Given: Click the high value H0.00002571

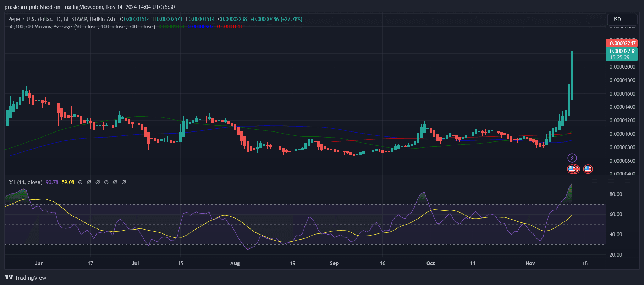Looking at the screenshot, I should pyautogui.click(x=168, y=19).
